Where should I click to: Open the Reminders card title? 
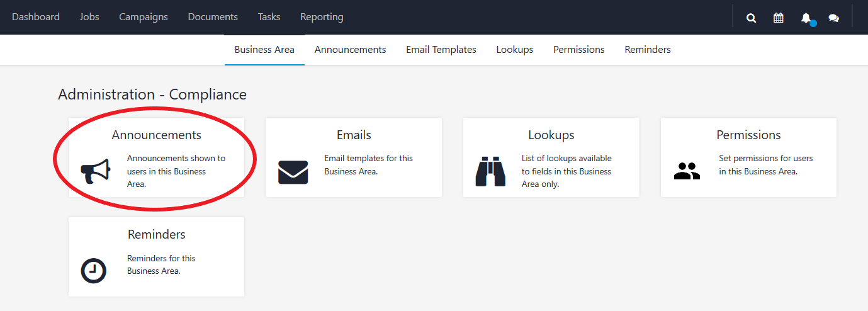point(157,234)
